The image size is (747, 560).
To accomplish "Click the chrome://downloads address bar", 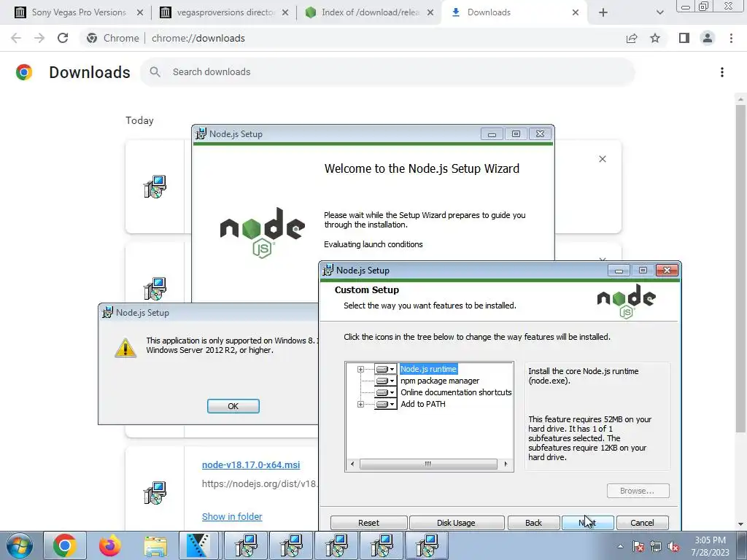I will [x=352, y=38].
